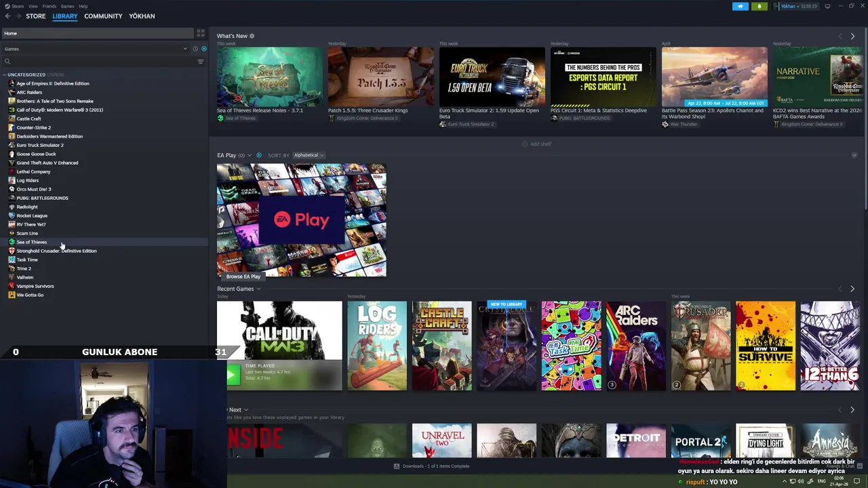Open What's New settings gear
868x488 pixels.
click(252, 36)
